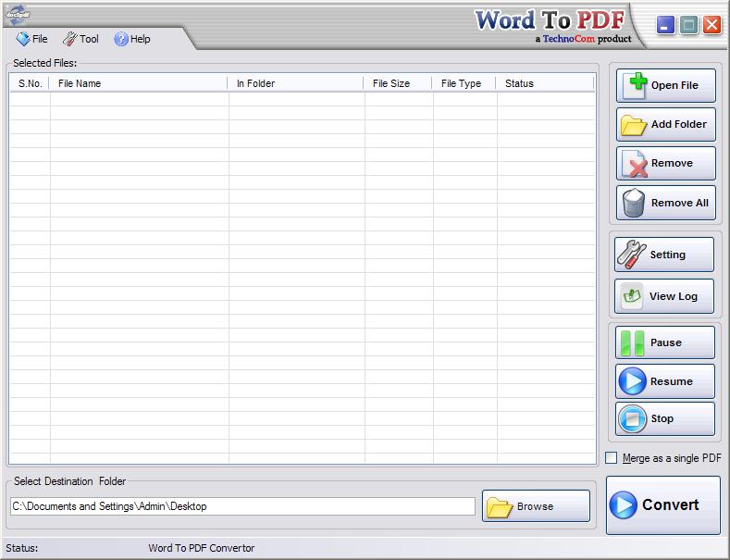Sort by the In Folder column header
The height and width of the screenshot is (560, 730).
(295, 83)
